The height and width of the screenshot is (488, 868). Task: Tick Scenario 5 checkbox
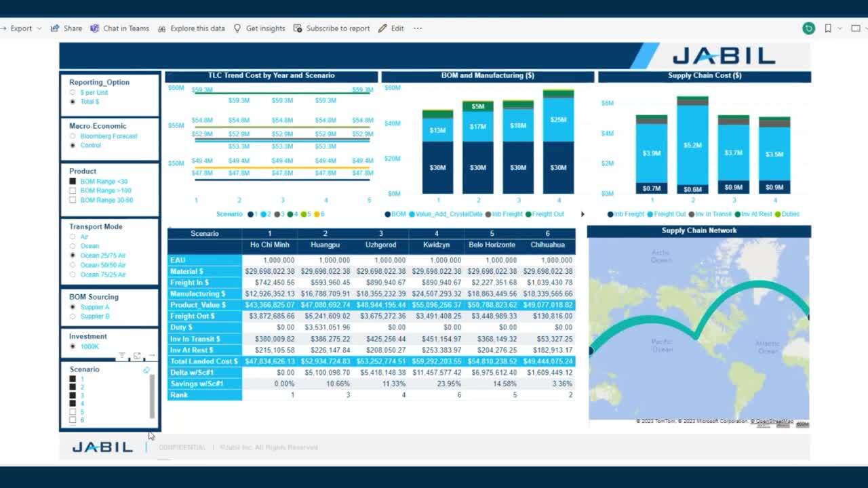(x=73, y=412)
